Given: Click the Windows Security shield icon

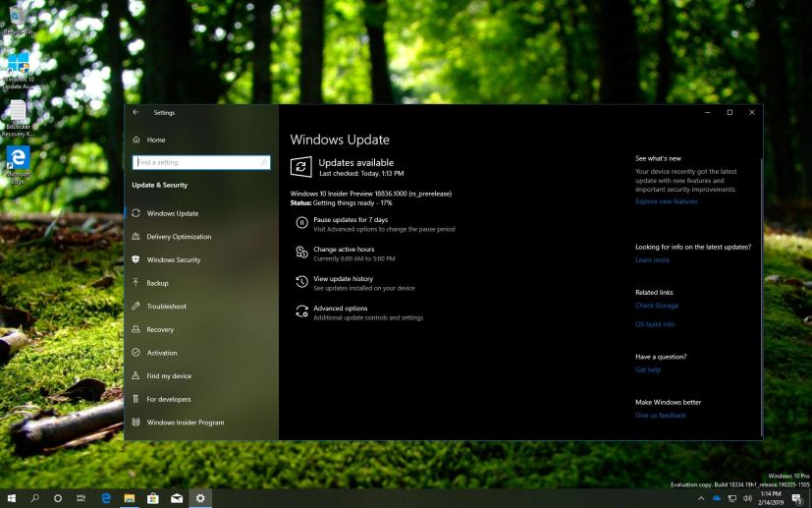Looking at the screenshot, I should 135,259.
